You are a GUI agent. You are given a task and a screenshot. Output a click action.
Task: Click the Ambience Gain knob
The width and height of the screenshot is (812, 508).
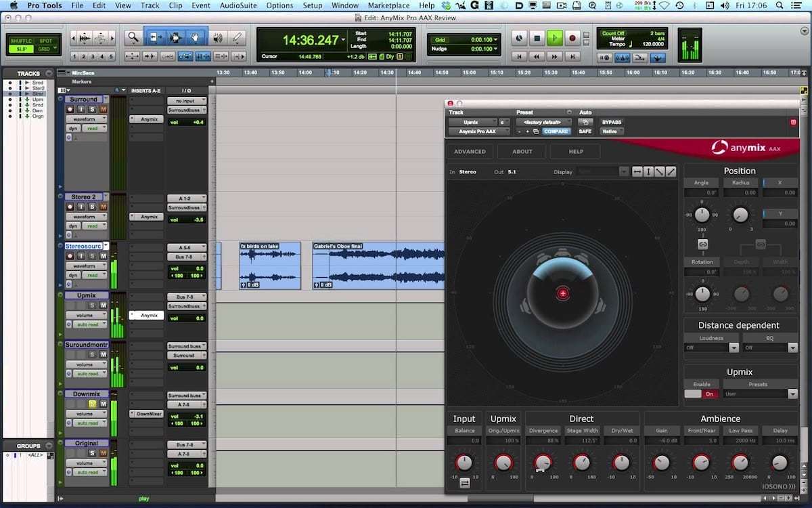click(x=662, y=463)
